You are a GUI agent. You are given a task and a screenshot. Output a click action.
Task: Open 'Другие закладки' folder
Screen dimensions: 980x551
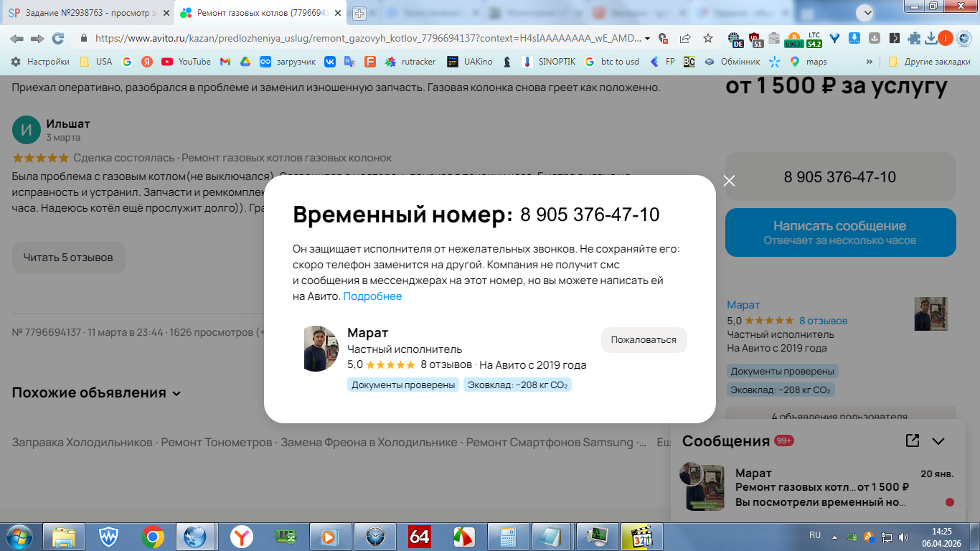point(929,62)
